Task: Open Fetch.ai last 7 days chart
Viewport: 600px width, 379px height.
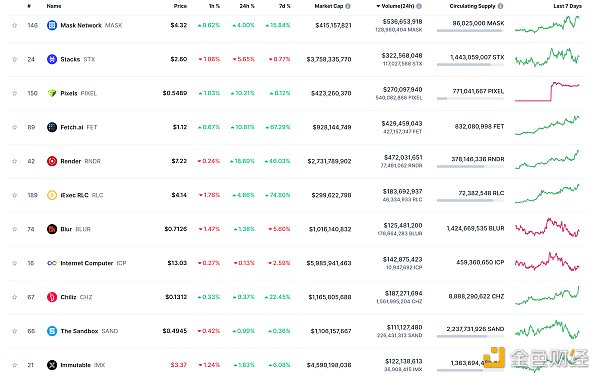Action: [x=548, y=126]
